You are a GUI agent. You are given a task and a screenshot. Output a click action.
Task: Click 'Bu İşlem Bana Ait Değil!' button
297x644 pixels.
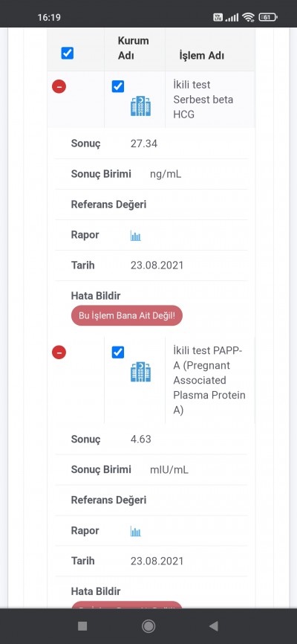click(127, 315)
